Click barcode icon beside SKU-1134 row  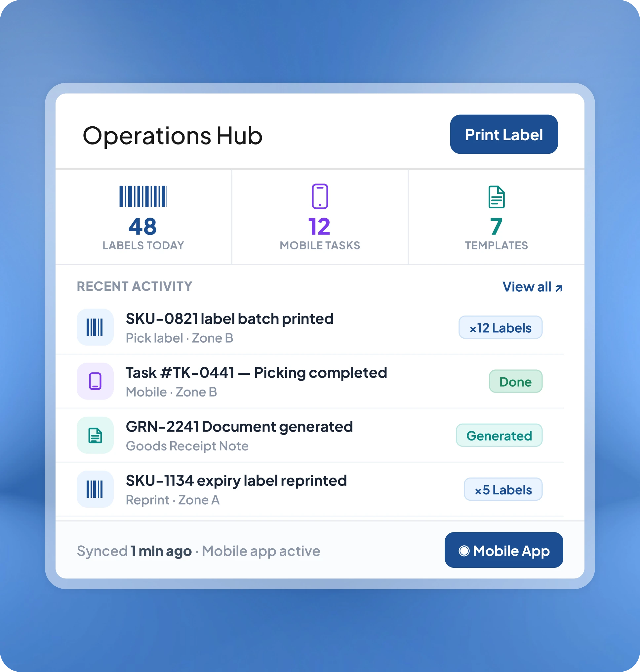tap(95, 489)
